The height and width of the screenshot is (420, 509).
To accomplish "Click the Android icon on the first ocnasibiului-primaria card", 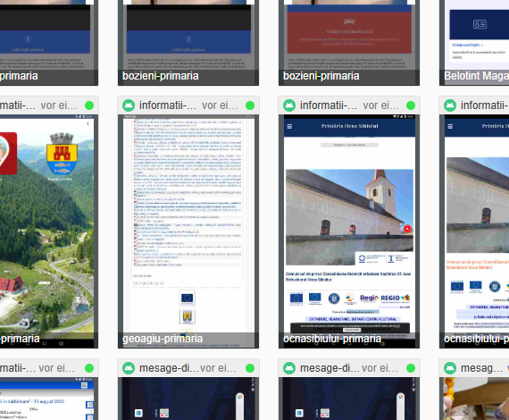I will (289, 105).
